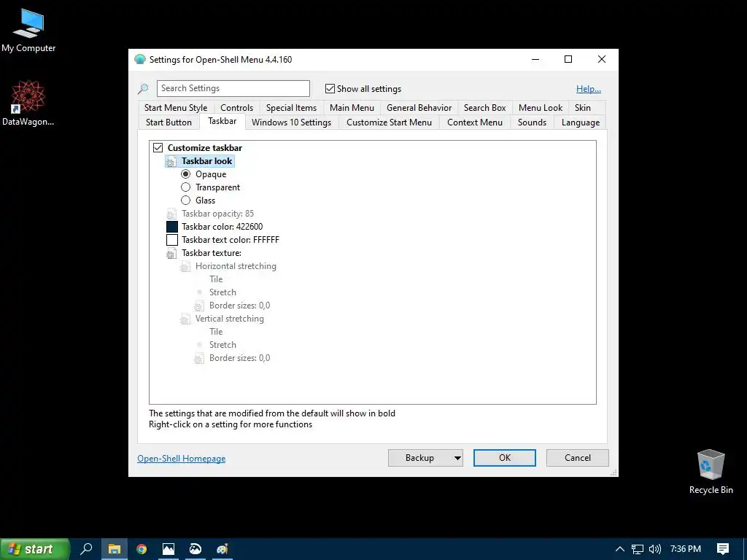Click the magnifier icon beside Search Settings
Image resolution: width=747 pixels, height=560 pixels.
coord(143,88)
